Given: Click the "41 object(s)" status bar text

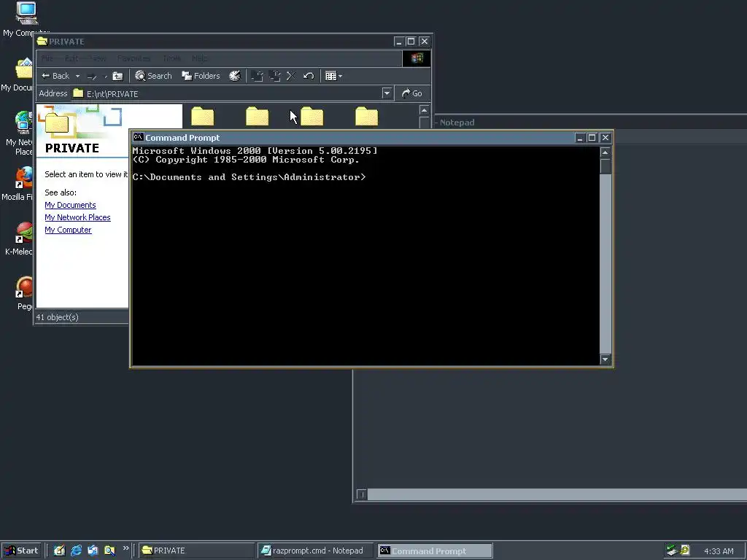Looking at the screenshot, I should coord(57,317).
